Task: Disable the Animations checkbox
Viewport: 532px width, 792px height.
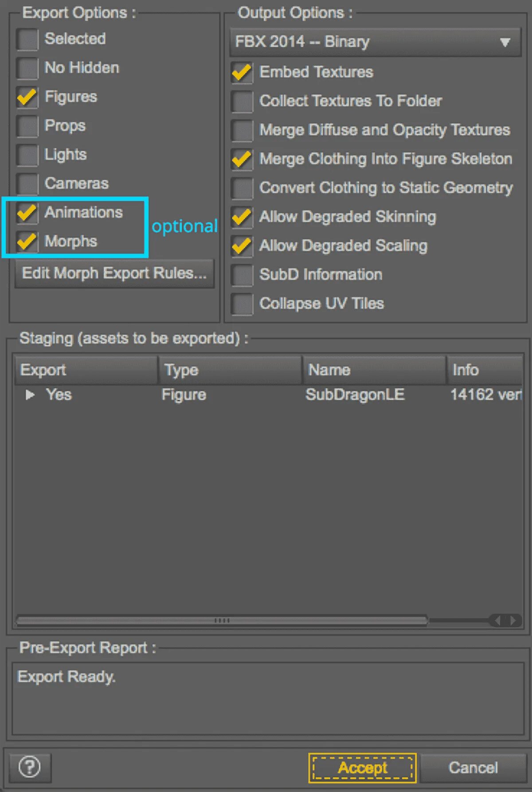Action: point(27,213)
